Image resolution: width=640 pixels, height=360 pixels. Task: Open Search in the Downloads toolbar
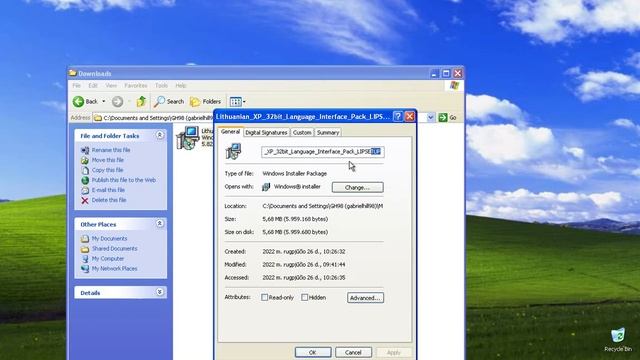click(169, 101)
